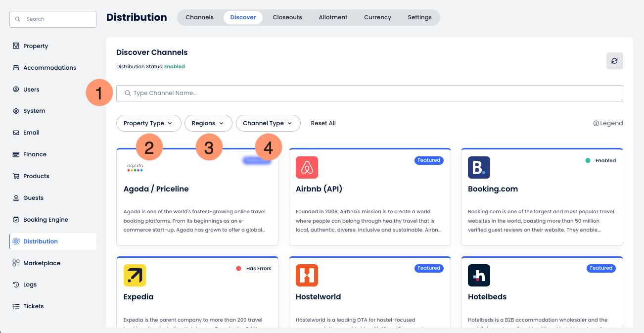Click the Legend info icon
Viewport: 644px width, 333px height.
tap(596, 123)
